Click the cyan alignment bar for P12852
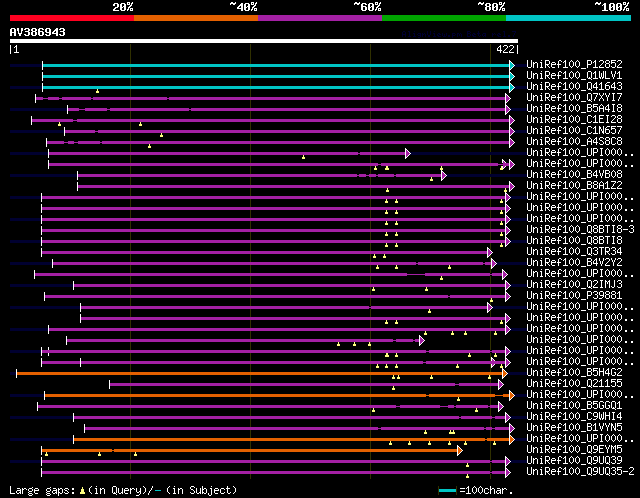The image size is (640, 498). point(276,65)
